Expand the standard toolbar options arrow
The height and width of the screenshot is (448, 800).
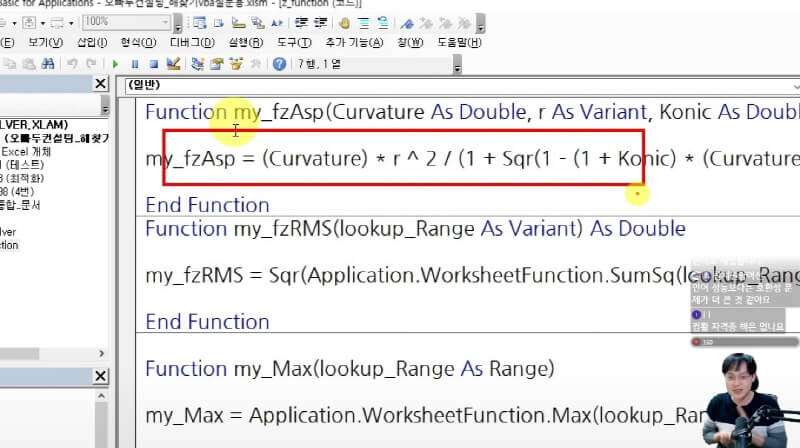(457, 66)
